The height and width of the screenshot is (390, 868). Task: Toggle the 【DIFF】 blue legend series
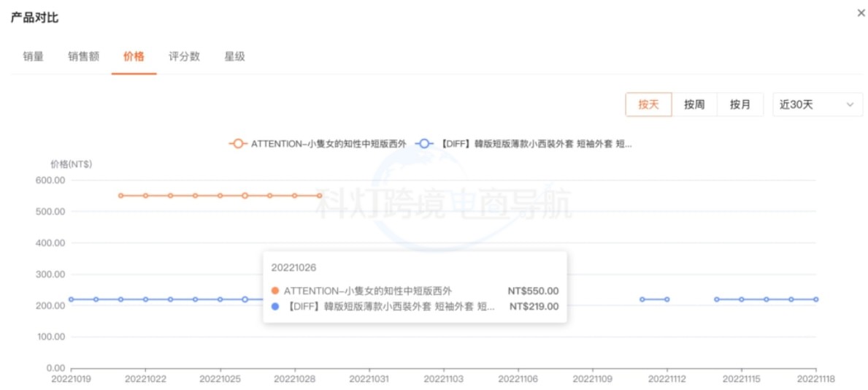point(524,143)
